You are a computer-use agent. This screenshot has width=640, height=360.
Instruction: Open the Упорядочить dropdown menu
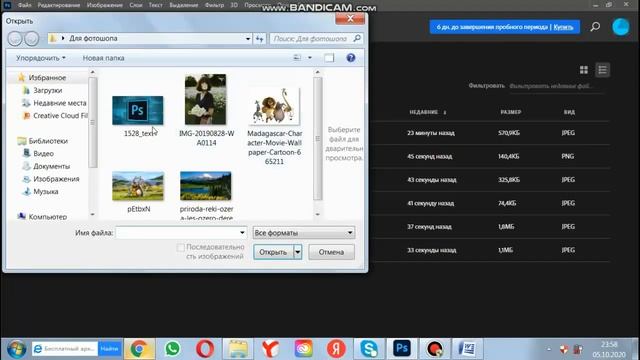40,58
